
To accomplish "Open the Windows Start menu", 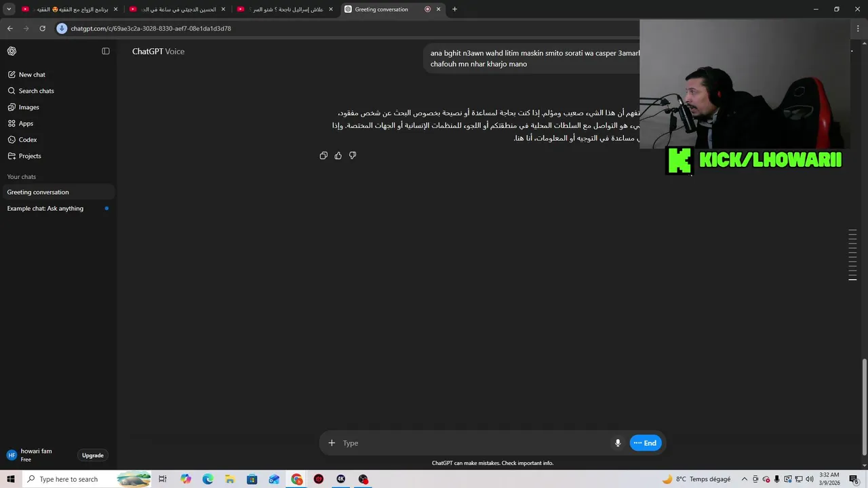I will pyautogui.click(x=11, y=479).
